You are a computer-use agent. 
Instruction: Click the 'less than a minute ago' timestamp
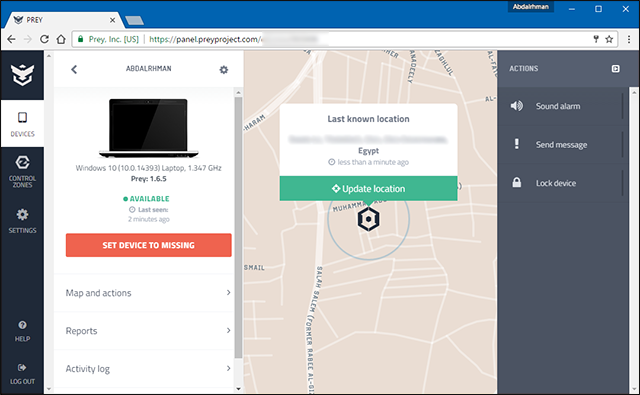pyautogui.click(x=373, y=162)
